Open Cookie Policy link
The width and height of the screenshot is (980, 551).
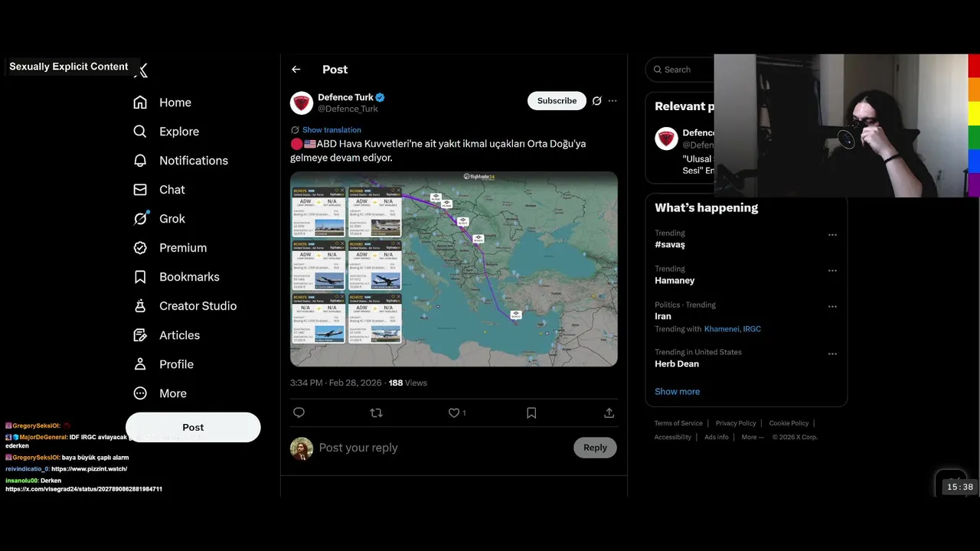click(789, 423)
